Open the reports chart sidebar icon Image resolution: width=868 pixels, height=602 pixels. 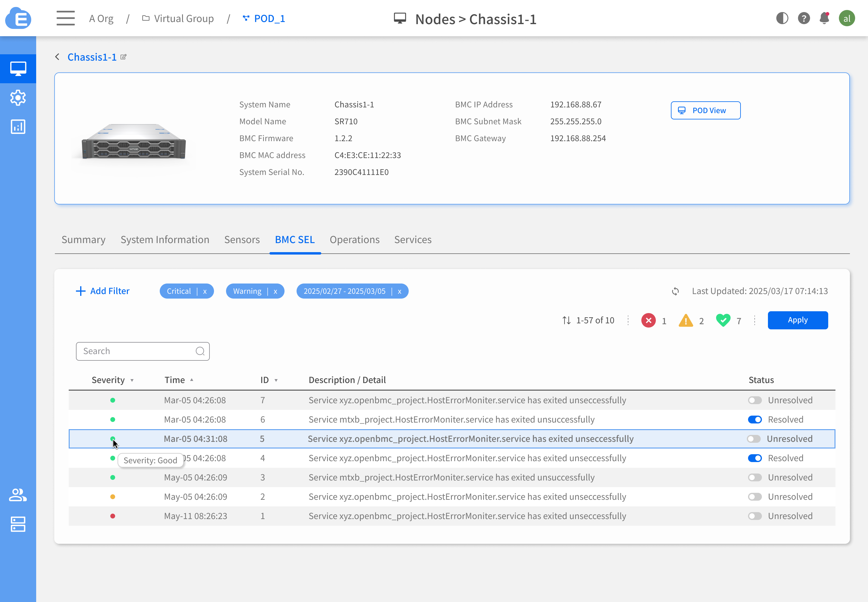pyautogui.click(x=18, y=127)
